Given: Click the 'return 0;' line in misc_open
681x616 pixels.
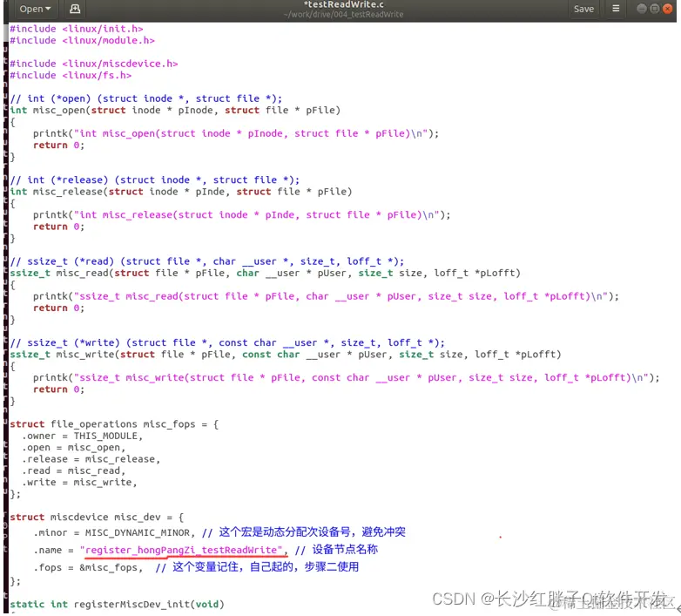Looking at the screenshot, I should (x=58, y=146).
